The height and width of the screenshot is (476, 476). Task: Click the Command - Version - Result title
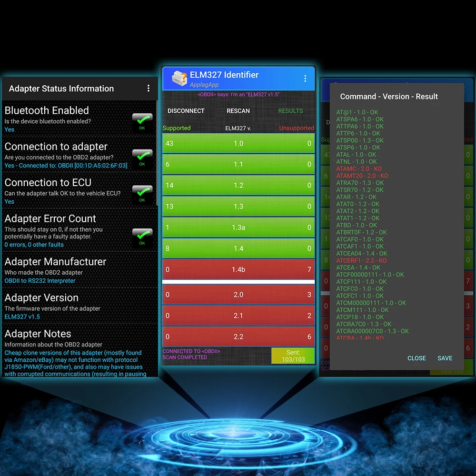388,97
